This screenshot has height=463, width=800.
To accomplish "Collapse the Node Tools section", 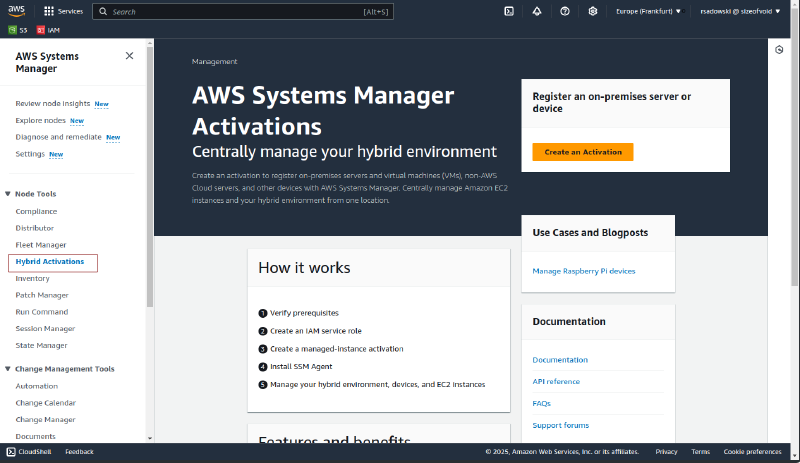I will click(9, 194).
